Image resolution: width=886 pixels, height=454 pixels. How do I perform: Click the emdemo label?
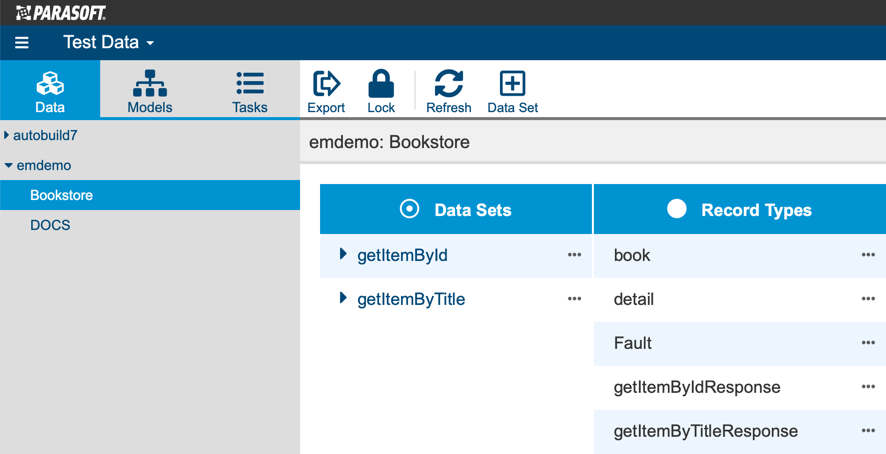(x=44, y=166)
